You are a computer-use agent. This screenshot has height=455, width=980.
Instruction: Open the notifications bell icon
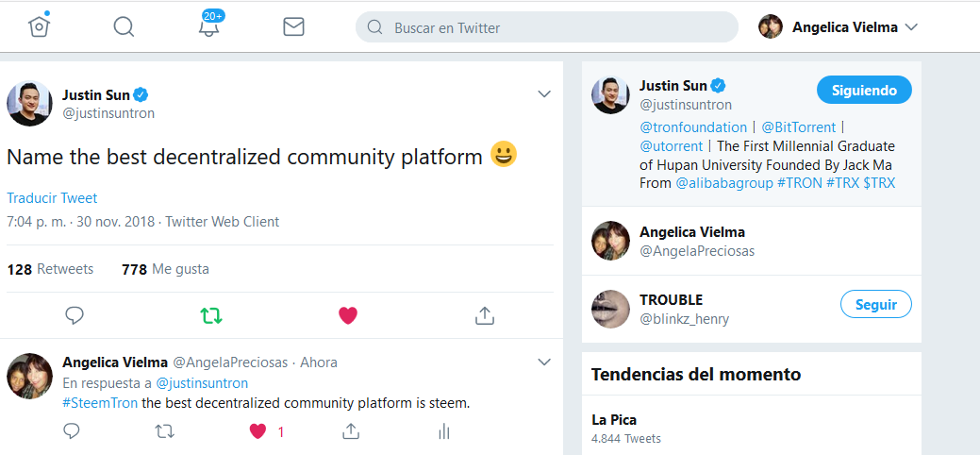[x=209, y=26]
